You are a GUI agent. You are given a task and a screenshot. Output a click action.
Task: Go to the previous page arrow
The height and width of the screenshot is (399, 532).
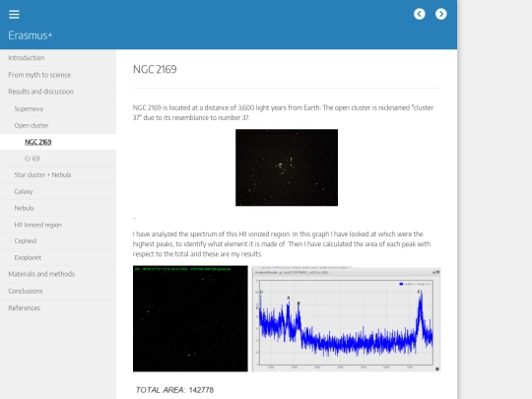420,14
